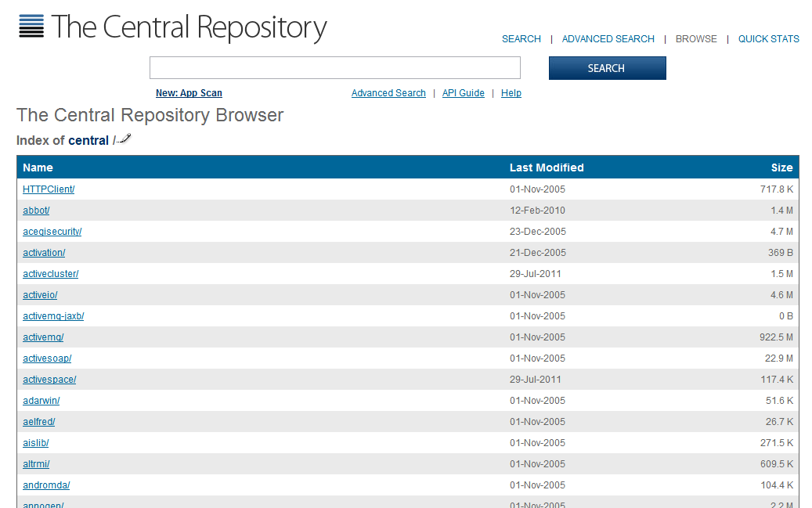
Task: Open the HTTPClient/ directory
Action: tap(49, 189)
